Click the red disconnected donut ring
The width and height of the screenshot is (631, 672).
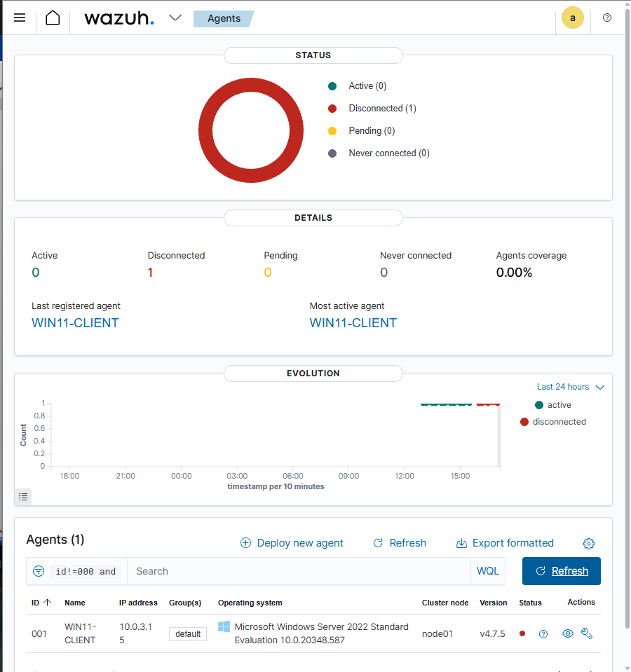click(x=251, y=85)
